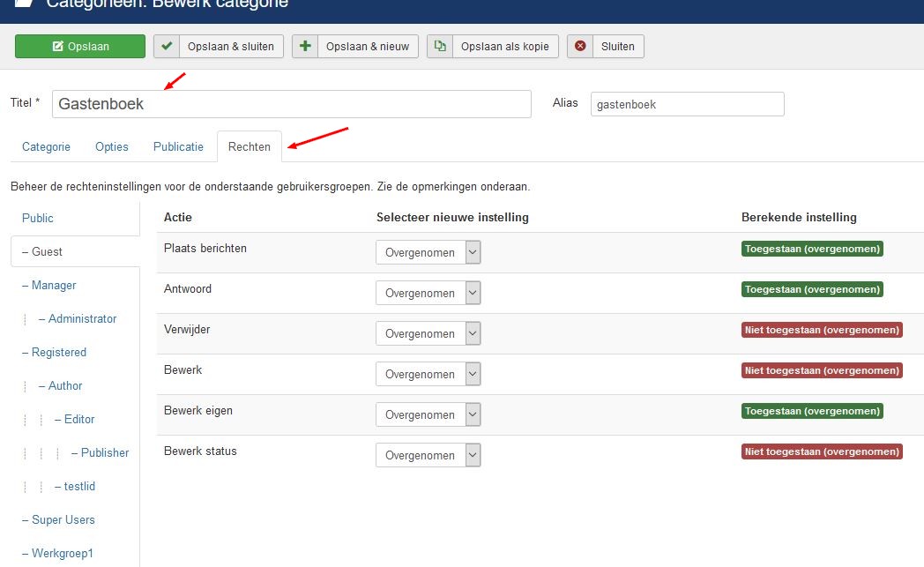
Task: Click the red X icon on Sluiten
Action: point(579,47)
